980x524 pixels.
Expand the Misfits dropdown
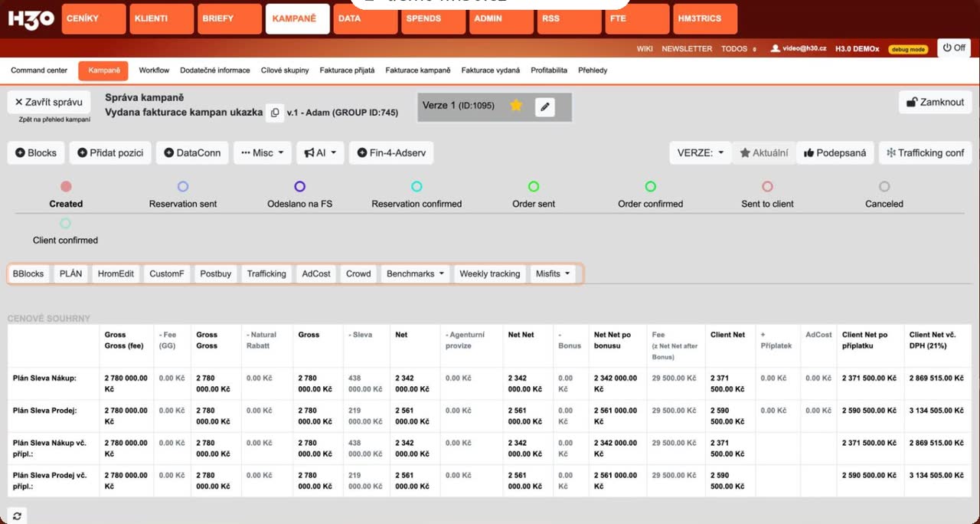(x=554, y=273)
